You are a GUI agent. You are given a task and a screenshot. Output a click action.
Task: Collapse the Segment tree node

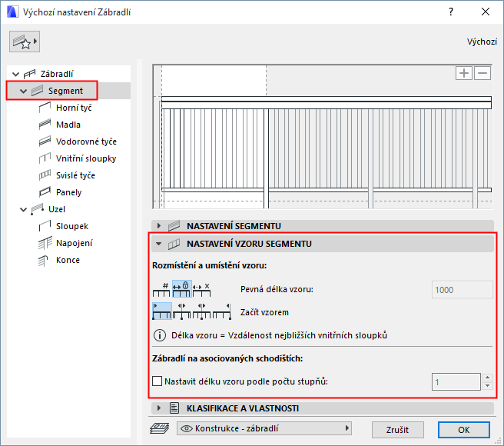pos(23,91)
